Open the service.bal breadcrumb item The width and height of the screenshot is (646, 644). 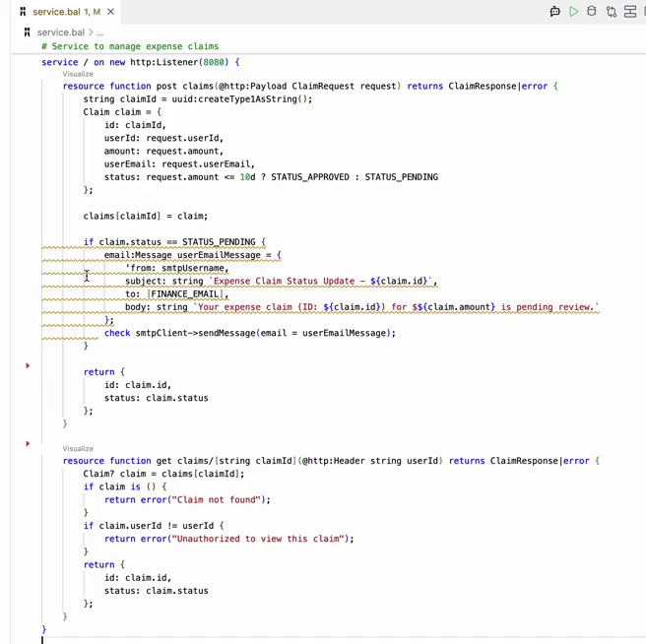pos(61,32)
